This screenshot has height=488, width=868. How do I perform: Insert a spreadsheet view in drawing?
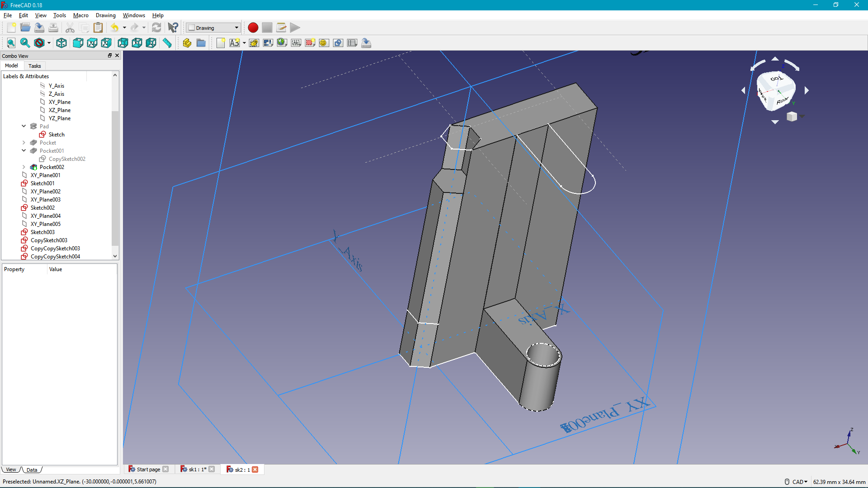click(x=352, y=43)
